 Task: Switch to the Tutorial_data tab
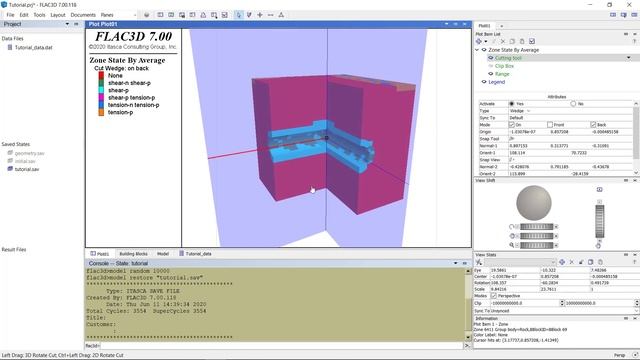point(196,253)
